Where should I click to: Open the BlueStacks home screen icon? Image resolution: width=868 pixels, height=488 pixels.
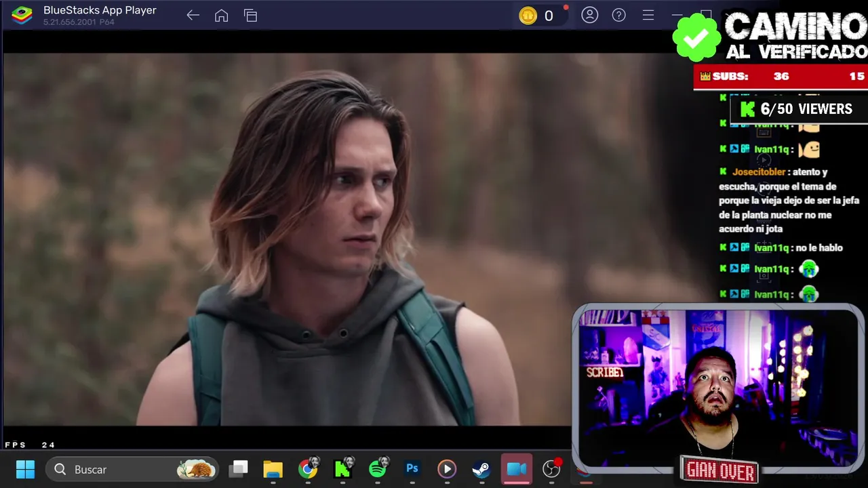coord(222,16)
